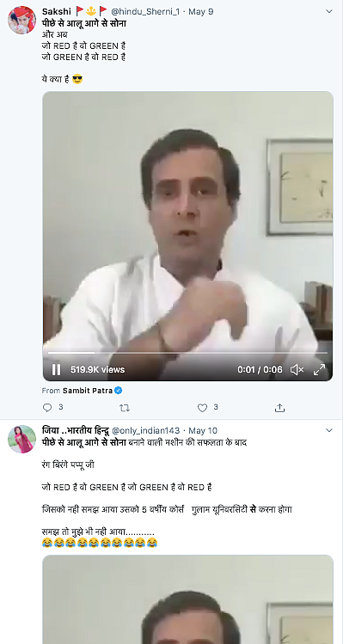This screenshot has height=644, width=343.
Task: Open @only_indian143 handle
Action: 146,430
